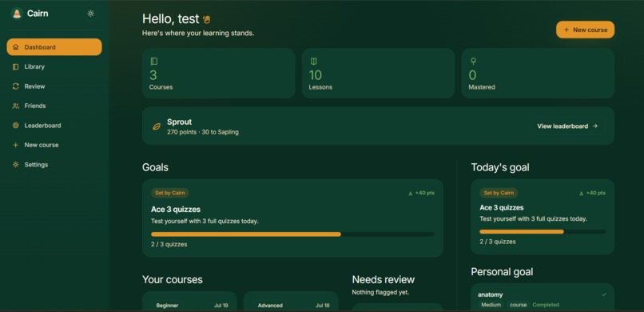
Task: Open the Mastered stat card showing 0
Action: (538, 73)
